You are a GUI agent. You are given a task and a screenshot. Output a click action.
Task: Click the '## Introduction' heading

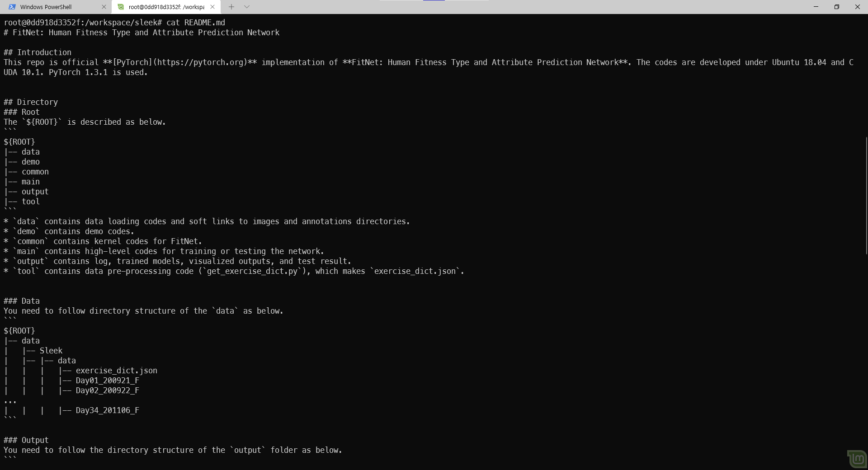tap(38, 52)
